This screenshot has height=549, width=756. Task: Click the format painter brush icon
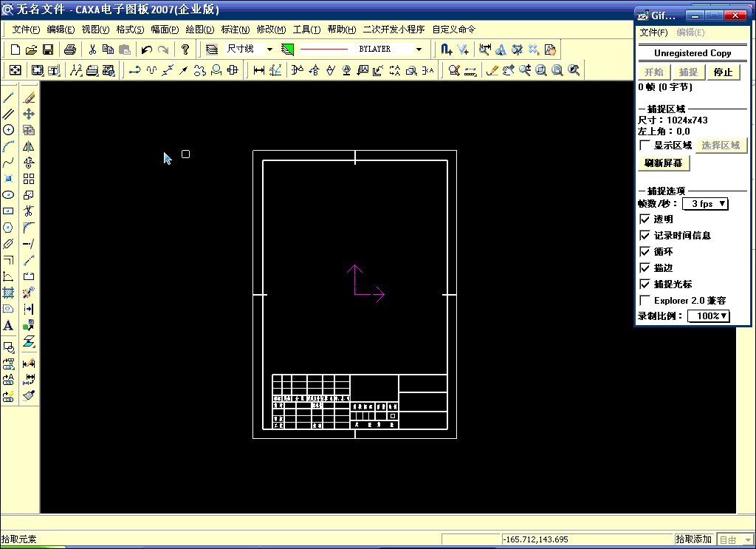29,395
